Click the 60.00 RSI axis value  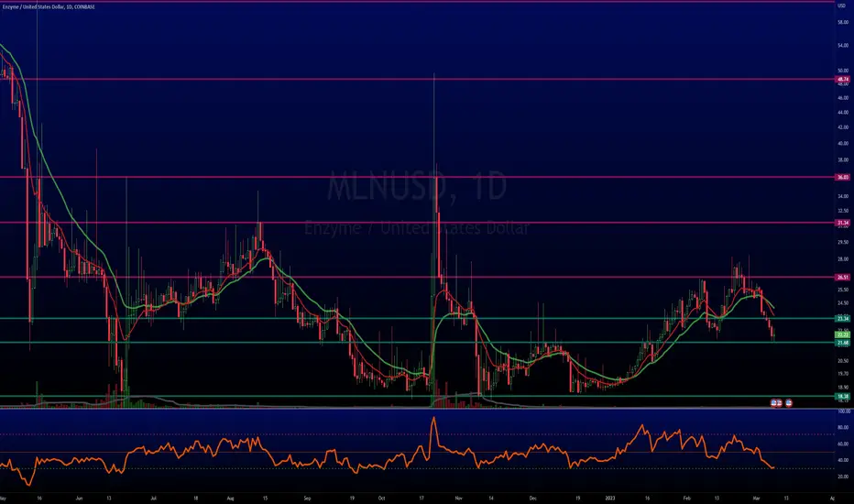tap(843, 444)
